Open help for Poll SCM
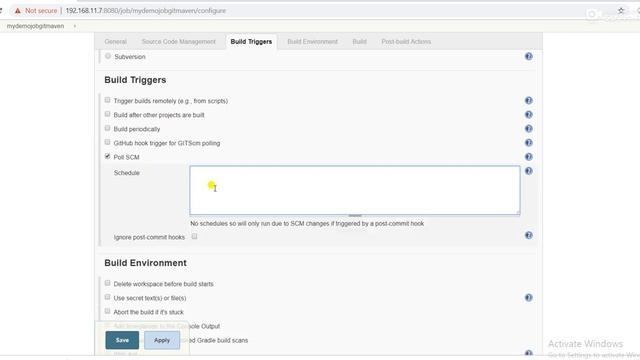Image resolution: width=640 pixels, height=360 pixels. [x=529, y=157]
